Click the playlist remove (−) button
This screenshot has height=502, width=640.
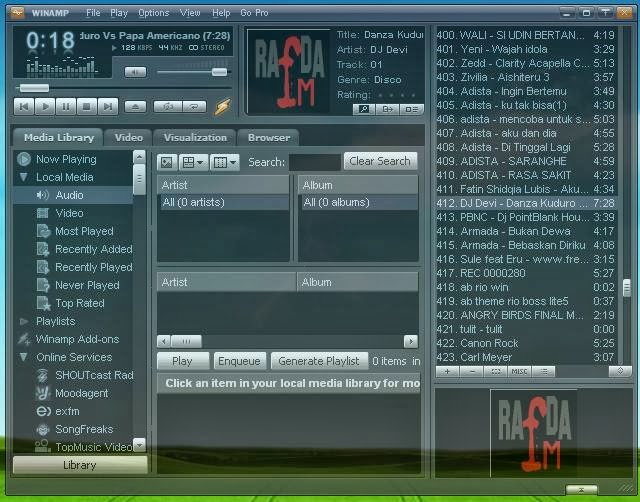[472, 371]
